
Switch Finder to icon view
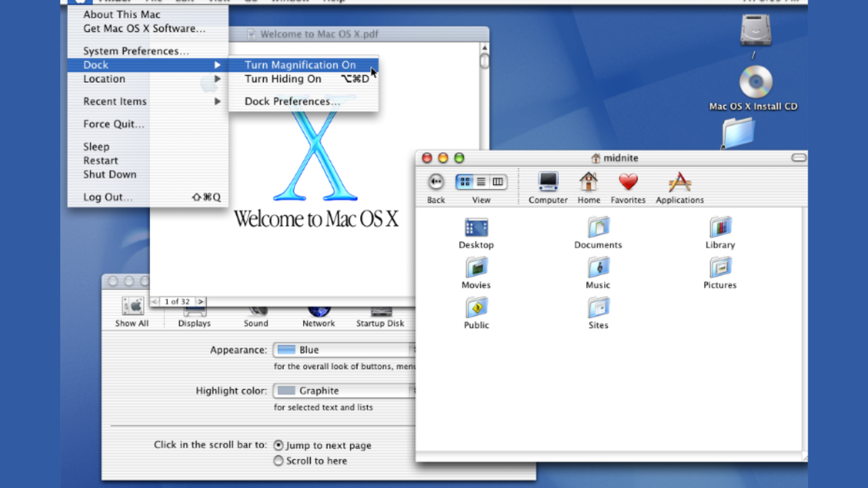(465, 182)
